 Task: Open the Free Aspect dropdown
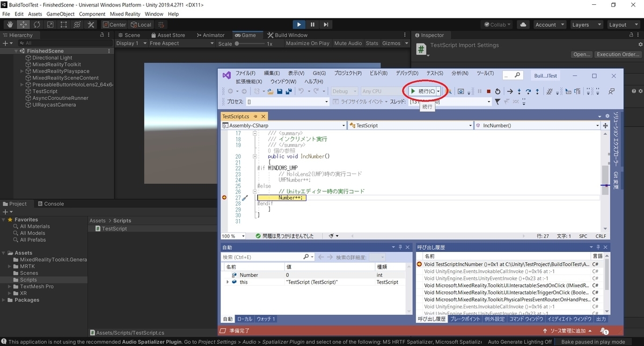point(181,44)
